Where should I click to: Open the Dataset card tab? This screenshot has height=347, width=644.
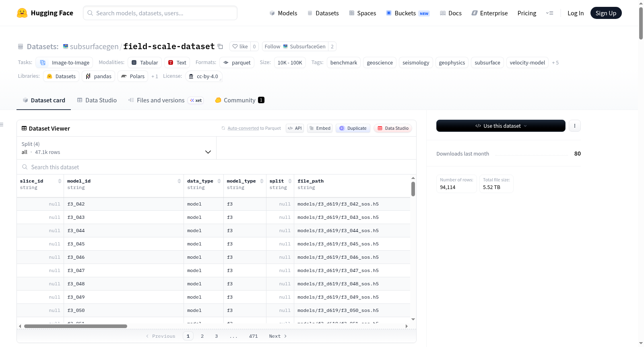click(44, 100)
